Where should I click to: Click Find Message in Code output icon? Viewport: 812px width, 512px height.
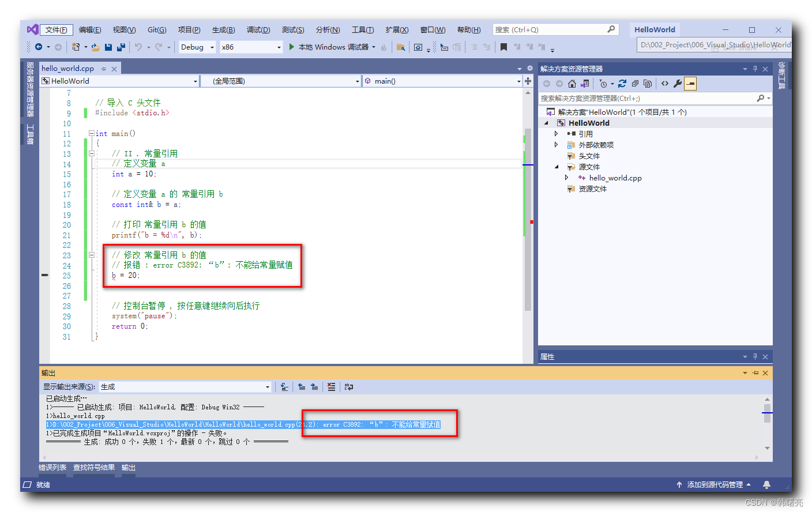[284, 387]
